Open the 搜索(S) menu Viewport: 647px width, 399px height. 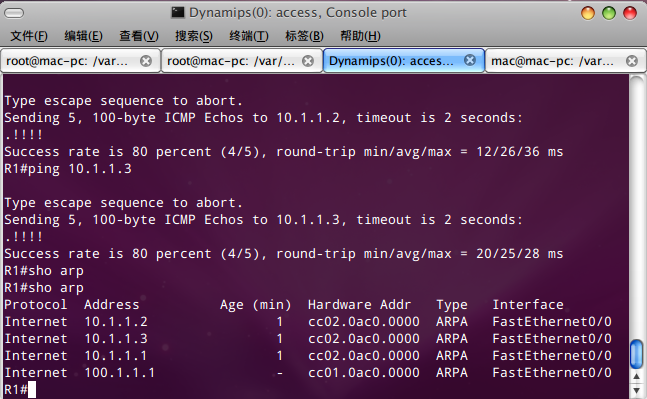[x=194, y=36]
